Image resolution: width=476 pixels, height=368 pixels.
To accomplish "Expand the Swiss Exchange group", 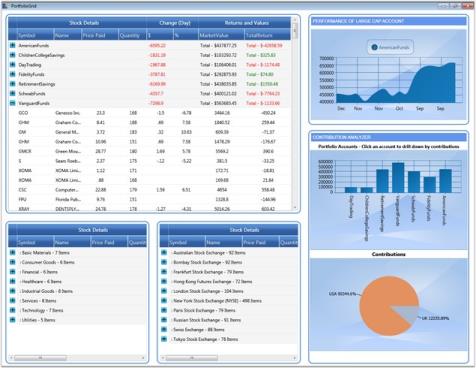I will 164,330.
